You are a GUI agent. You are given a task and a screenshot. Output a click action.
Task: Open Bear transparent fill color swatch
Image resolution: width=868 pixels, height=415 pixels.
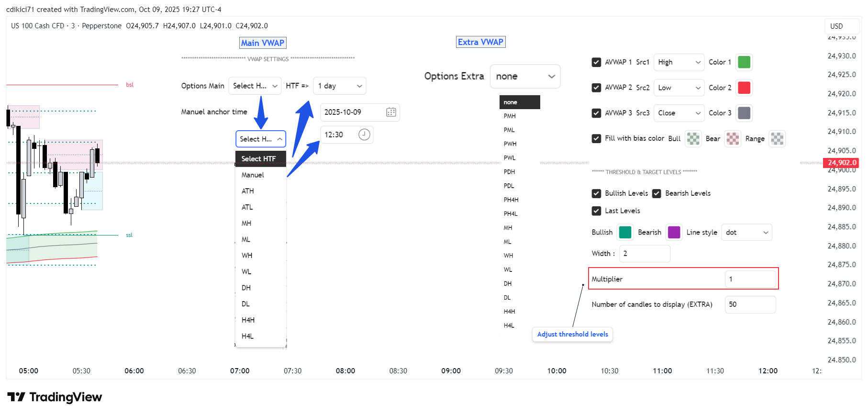pos(733,138)
